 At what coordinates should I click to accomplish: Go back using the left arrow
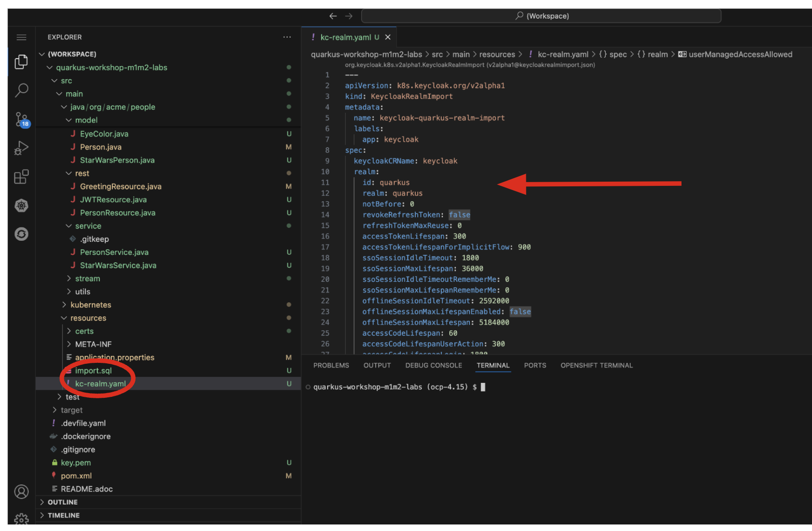333,16
